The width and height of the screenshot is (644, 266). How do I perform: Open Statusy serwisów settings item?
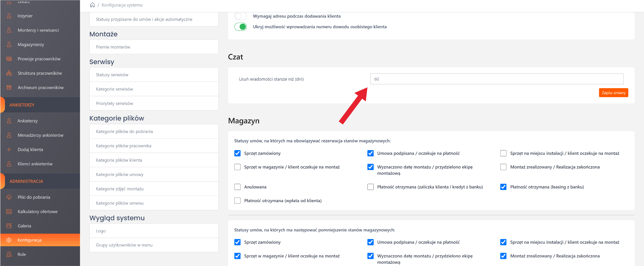point(154,75)
